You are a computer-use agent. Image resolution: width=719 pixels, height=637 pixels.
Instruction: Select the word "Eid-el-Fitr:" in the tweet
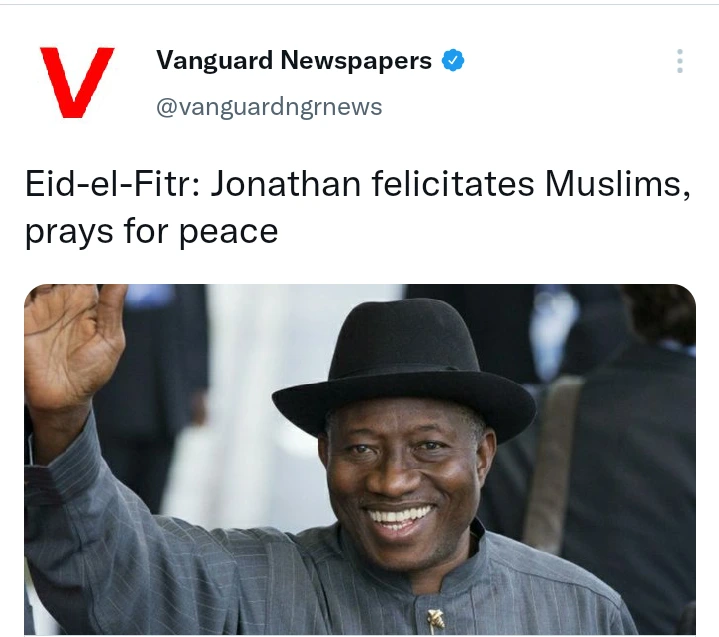pos(112,184)
